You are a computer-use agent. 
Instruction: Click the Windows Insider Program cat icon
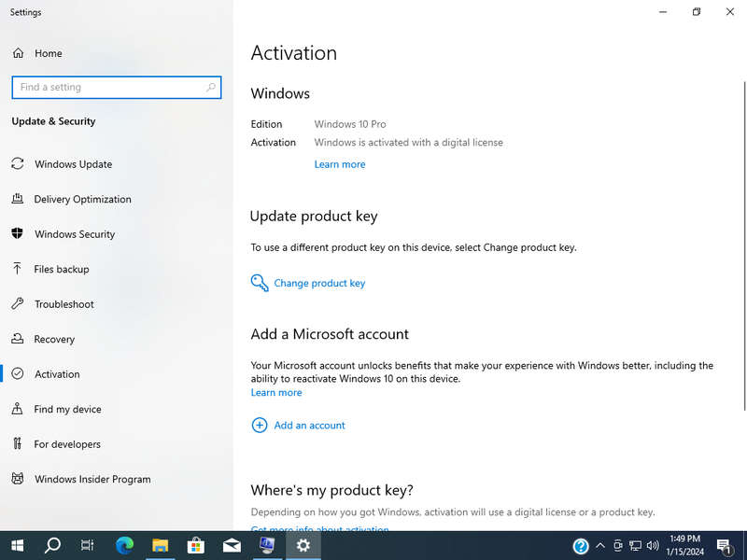pos(18,479)
